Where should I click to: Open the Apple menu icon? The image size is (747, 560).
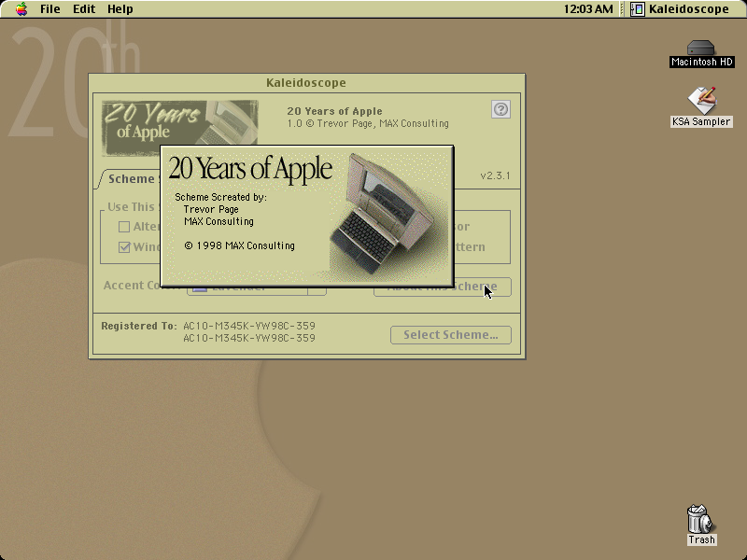coord(21,9)
